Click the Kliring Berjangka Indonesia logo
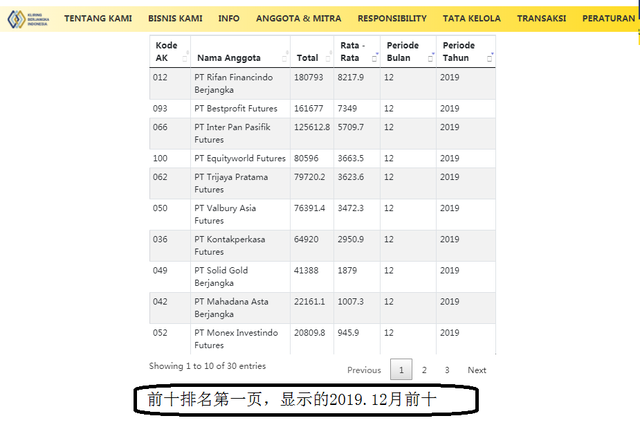 pos(29,19)
